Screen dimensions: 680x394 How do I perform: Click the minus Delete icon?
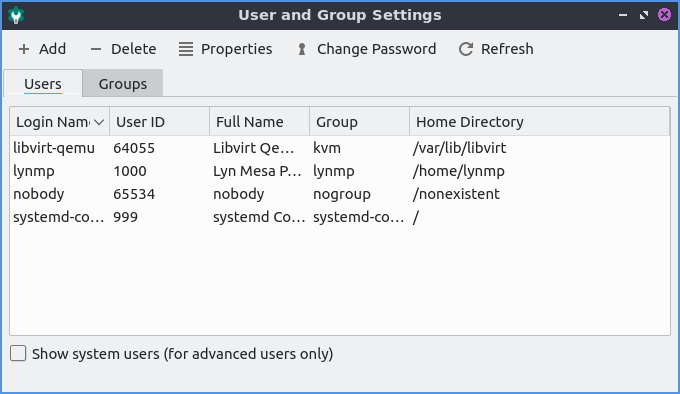pos(95,49)
